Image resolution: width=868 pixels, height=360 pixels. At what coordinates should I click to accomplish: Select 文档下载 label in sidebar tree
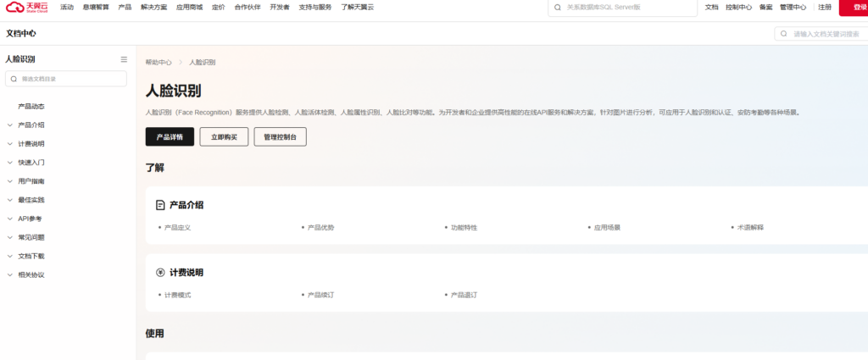click(31, 256)
